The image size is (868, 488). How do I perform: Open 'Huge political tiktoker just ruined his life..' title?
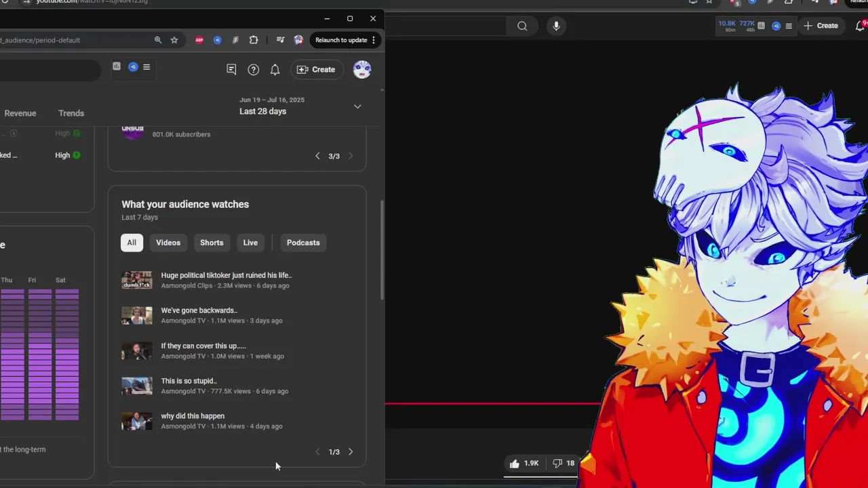pyautogui.click(x=226, y=275)
